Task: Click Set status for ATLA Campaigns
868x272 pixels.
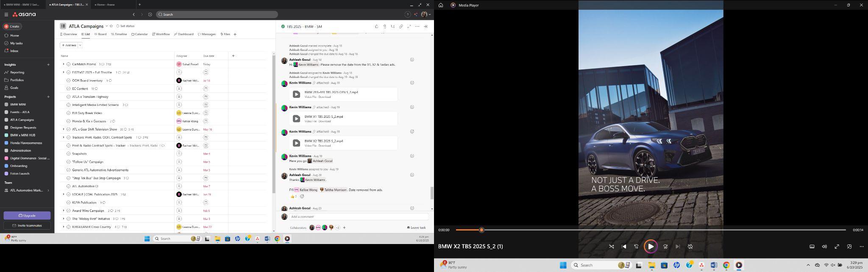Action: pyautogui.click(x=125, y=26)
